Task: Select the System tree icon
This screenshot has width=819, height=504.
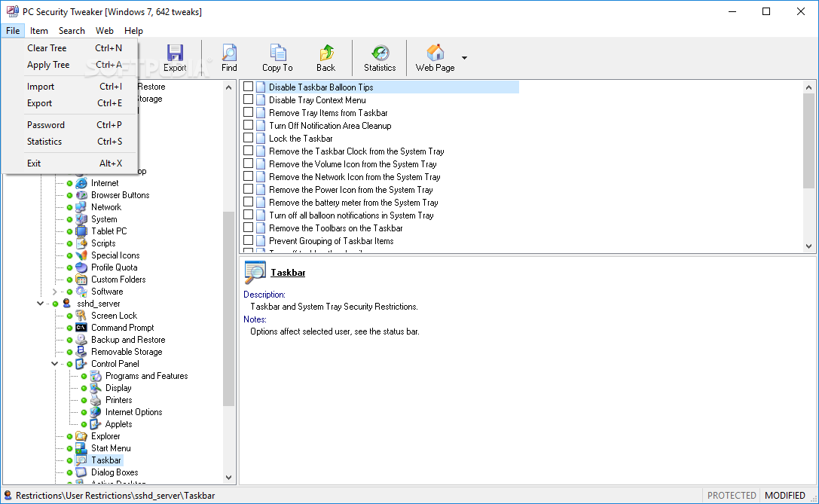Action: [81, 219]
